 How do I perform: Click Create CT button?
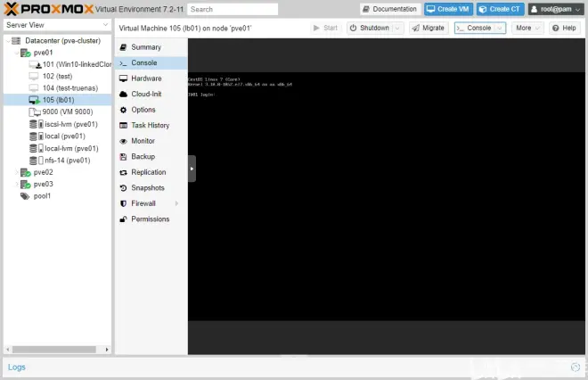(x=501, y=9)
